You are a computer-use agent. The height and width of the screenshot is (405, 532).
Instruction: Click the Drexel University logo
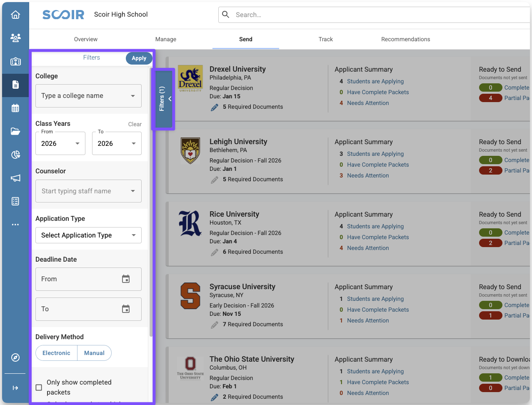coord(190,78)
